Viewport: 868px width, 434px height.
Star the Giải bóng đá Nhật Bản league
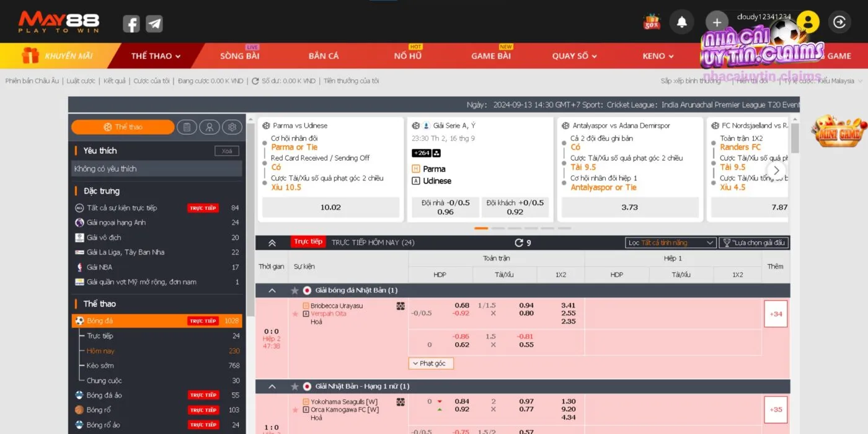coord(295,291)
